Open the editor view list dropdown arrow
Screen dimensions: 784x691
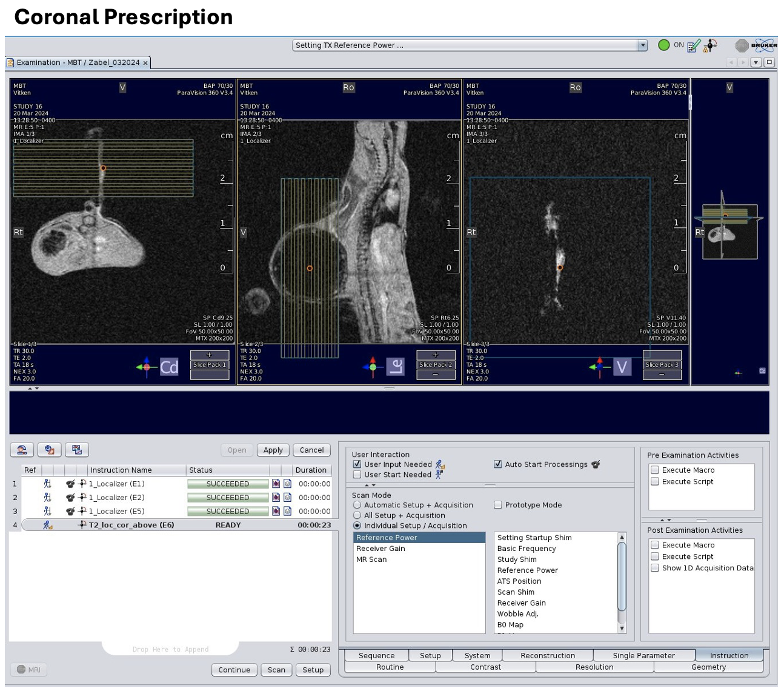(x=756, y=62)
